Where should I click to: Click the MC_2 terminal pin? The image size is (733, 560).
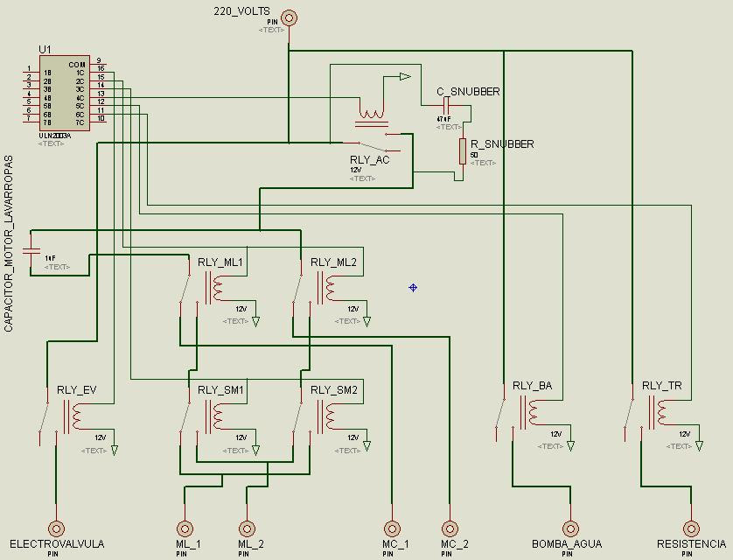pyautogui.click(x=450, y=528)
